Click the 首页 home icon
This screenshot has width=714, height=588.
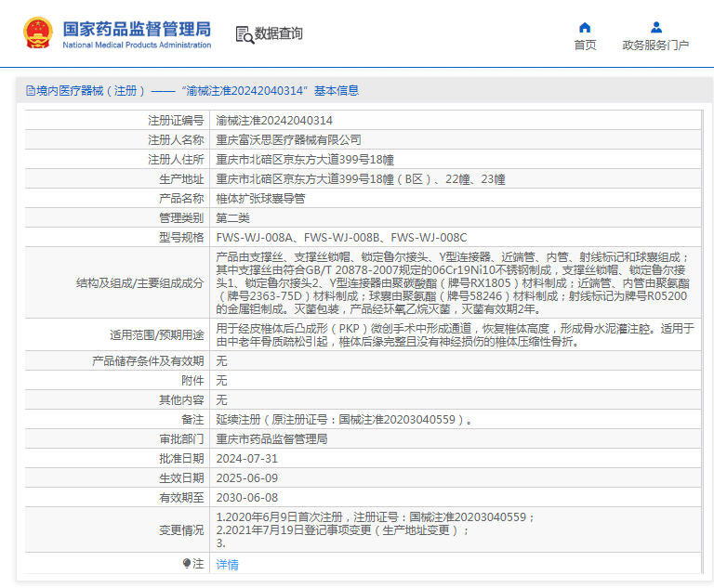[x=585, y=28]
